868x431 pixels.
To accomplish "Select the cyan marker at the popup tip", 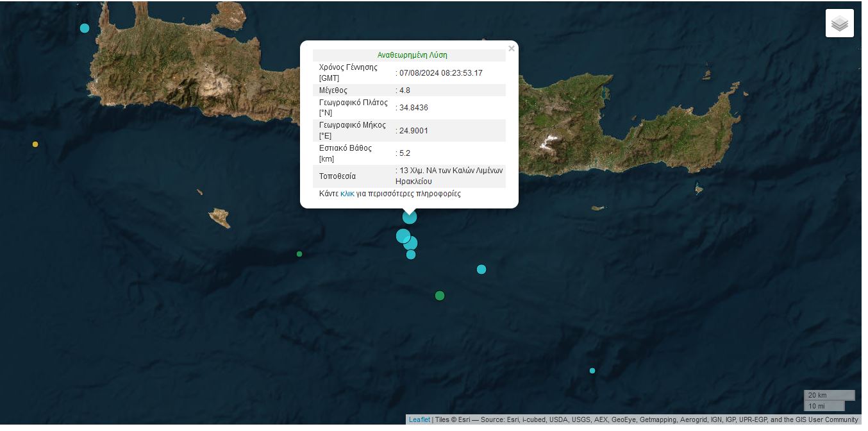I will [410, 217].
